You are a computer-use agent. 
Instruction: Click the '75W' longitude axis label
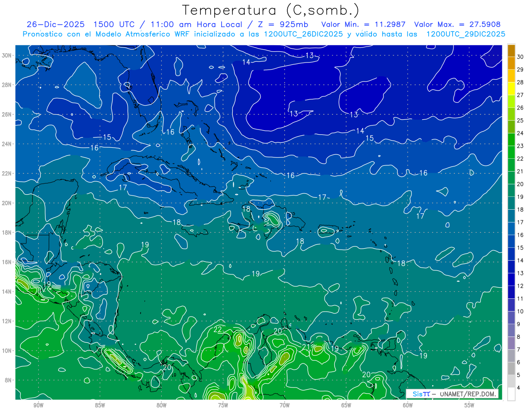coord(223,405)
